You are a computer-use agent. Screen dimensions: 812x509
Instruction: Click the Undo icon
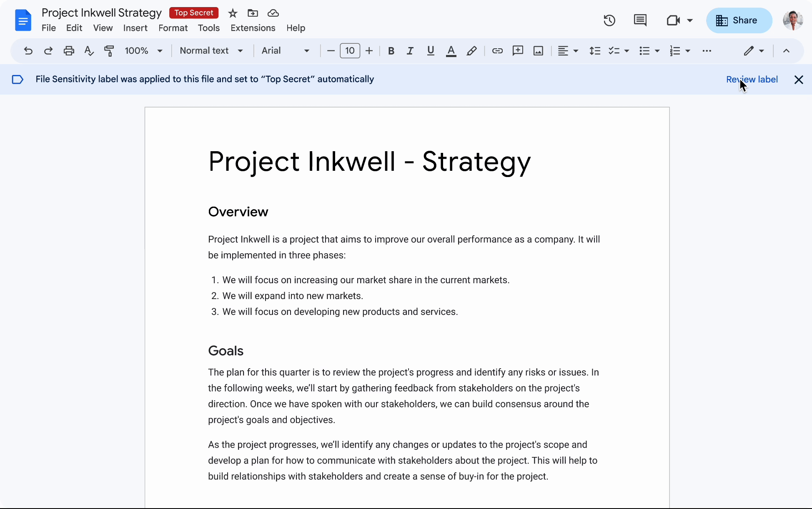[x=28, y=51]
